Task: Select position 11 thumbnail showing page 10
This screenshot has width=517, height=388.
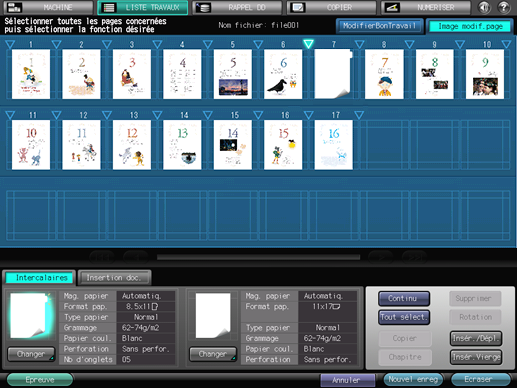Action: pos(31,145)
